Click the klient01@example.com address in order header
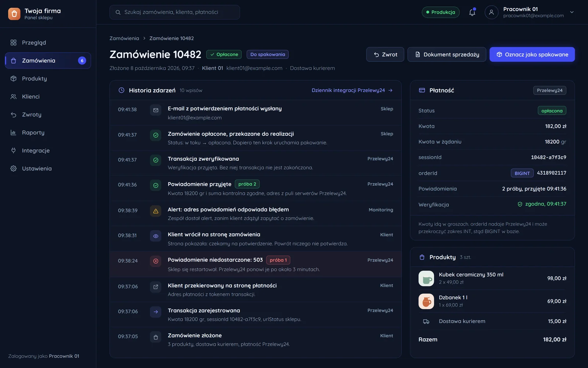 click(254, 68)
